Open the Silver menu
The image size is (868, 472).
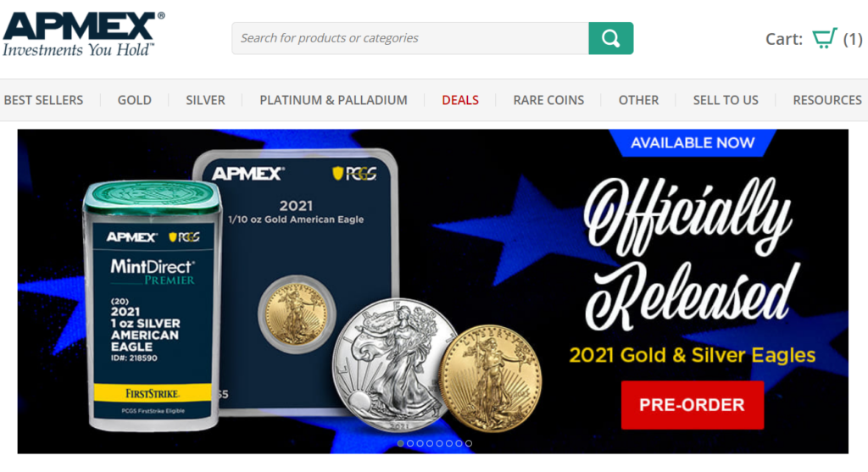pyautogui.click(x=205, y=100)
